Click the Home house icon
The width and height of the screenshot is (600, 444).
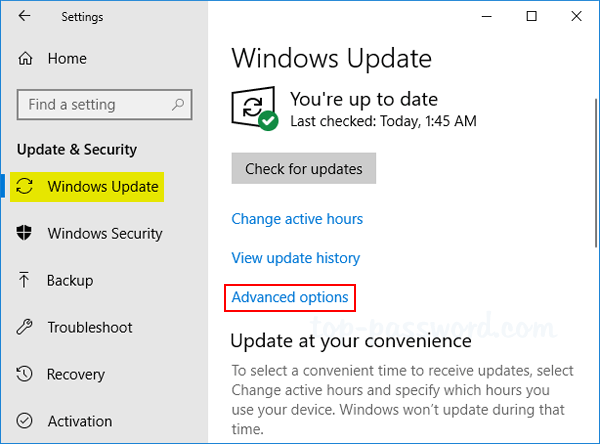[x=25, y=59]
